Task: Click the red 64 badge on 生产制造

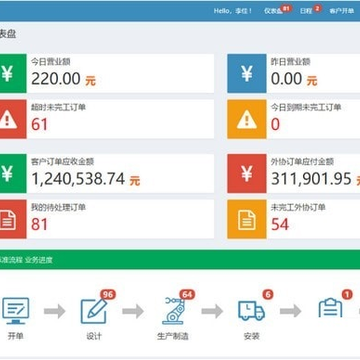Action: pos(187,295)
